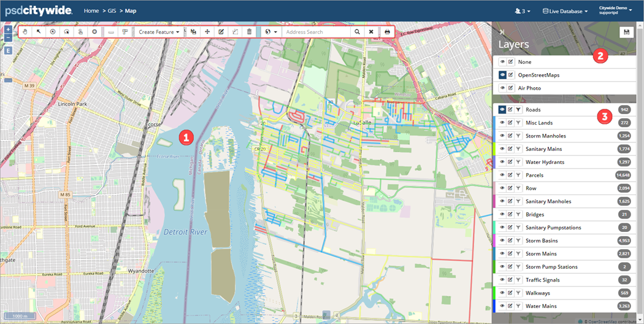
Task: Expand the Citywide Demo user menu
Action: click(x=615, y=11)
